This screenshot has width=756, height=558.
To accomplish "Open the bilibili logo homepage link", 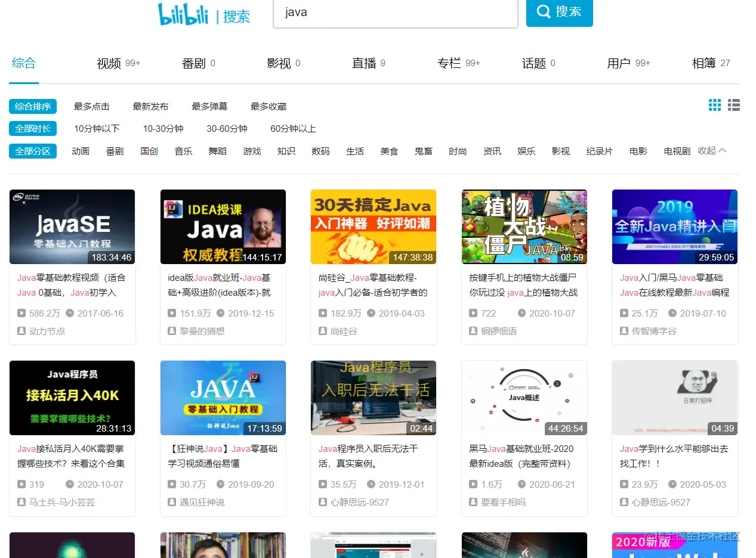I will [183, 13].
